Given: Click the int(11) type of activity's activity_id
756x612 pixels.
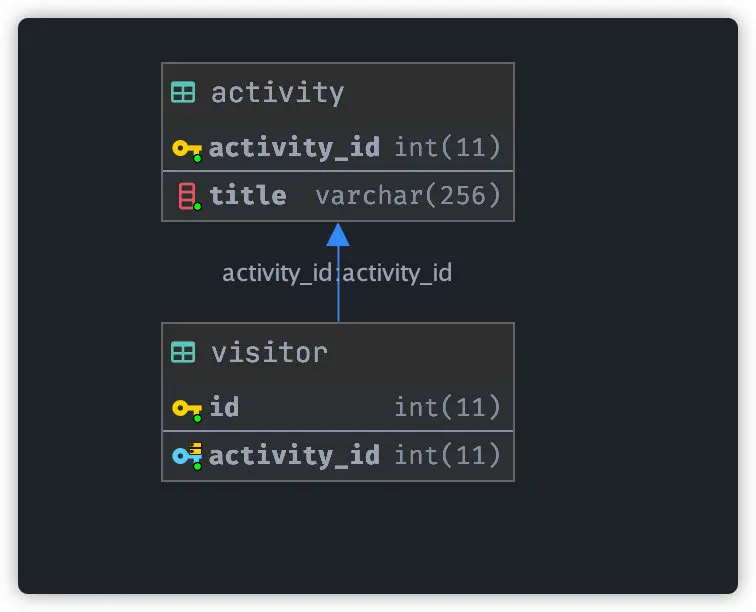Looking at the screenshot, I should pyautogui.click(x=448, y=147).
